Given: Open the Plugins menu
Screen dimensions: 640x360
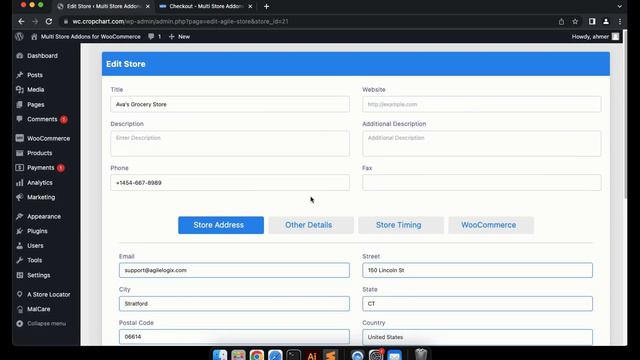Looking at the screenshot, I should [37, 231].
